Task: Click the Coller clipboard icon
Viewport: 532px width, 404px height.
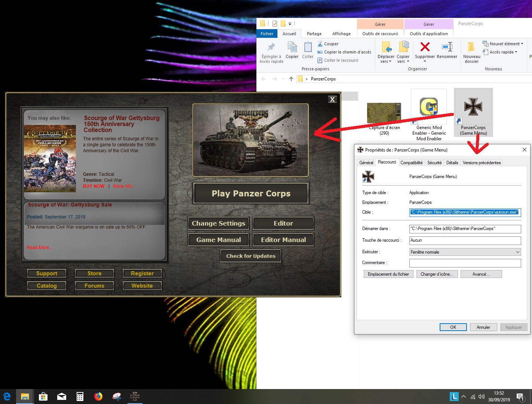Action: point(308,47)
